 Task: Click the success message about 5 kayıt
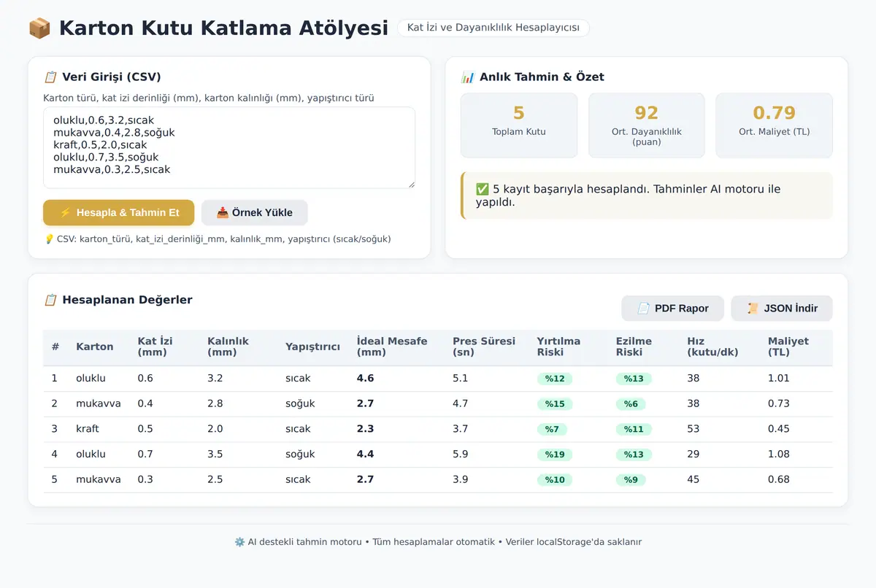pos(647,196)
